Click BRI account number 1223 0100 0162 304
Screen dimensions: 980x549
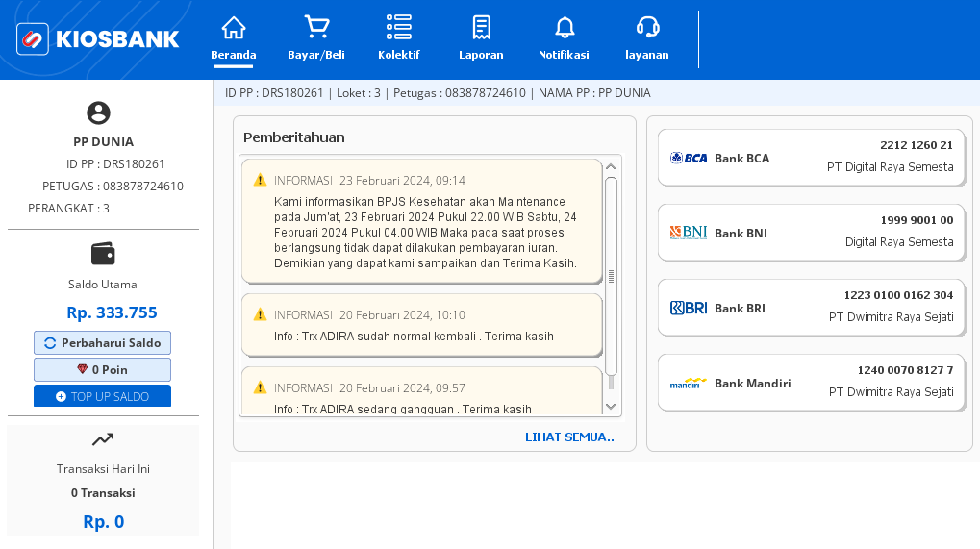899,295
